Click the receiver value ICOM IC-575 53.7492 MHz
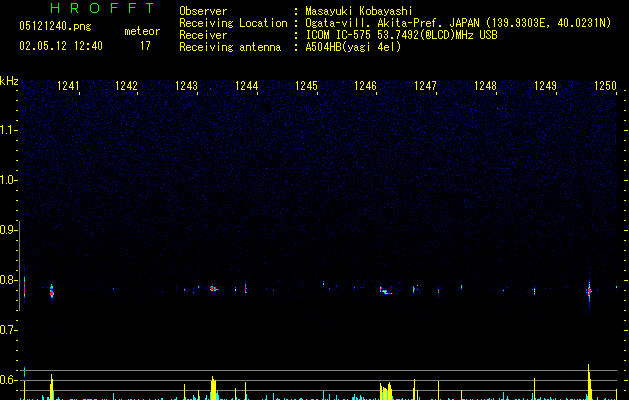The width and height of the screenshot is (629, 400). point(401,35)
